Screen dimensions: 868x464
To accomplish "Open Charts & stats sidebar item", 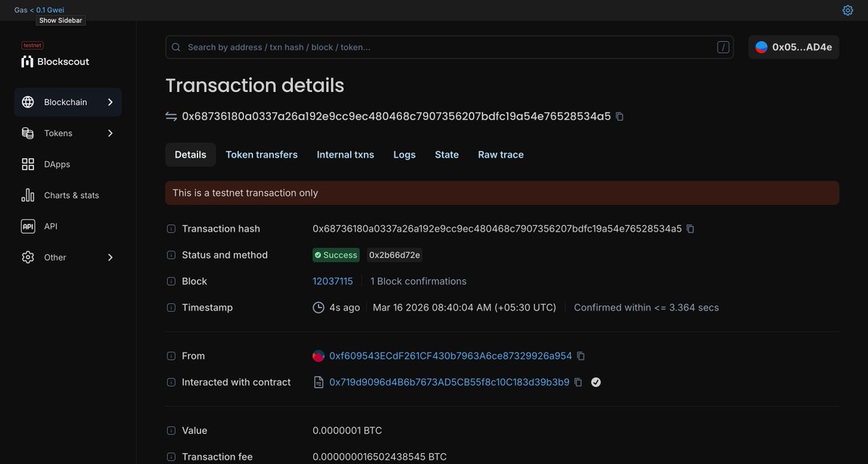I will 68,195.
